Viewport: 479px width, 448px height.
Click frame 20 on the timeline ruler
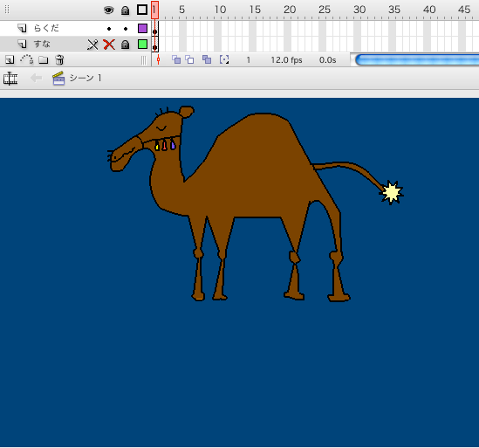point(289,10)
